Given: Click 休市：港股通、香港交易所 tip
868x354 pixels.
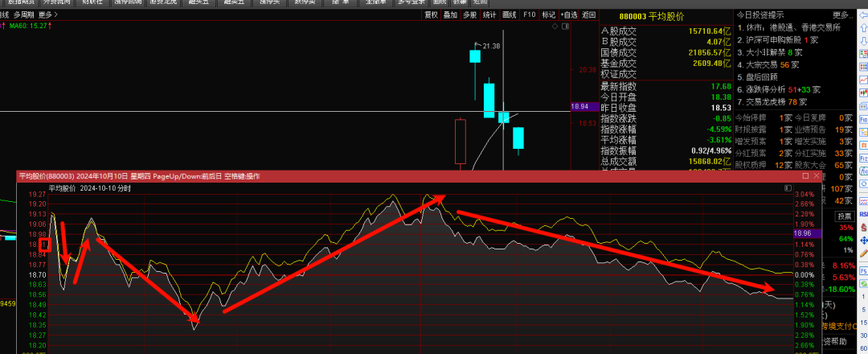Looking at the screenshot, I should click(x=789, y=27).
